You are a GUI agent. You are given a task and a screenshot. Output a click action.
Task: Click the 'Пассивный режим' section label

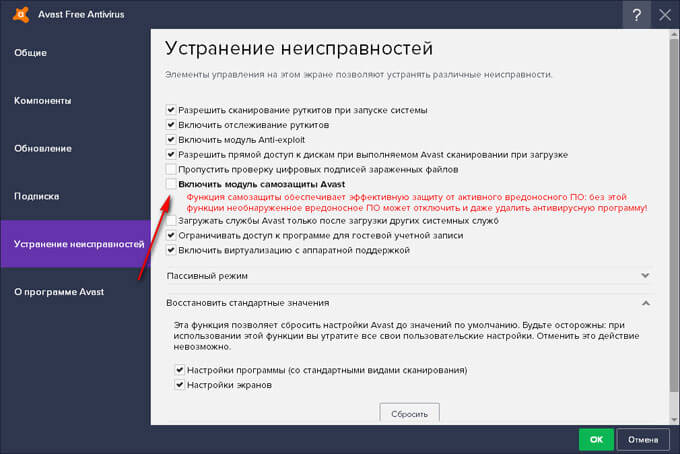(x=207, y=276)
